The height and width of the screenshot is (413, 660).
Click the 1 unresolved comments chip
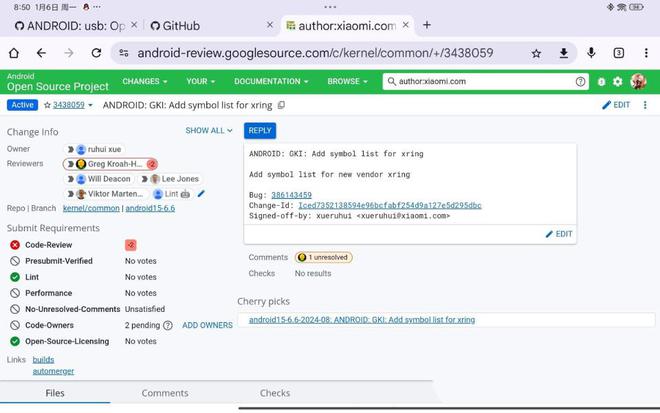324,257
